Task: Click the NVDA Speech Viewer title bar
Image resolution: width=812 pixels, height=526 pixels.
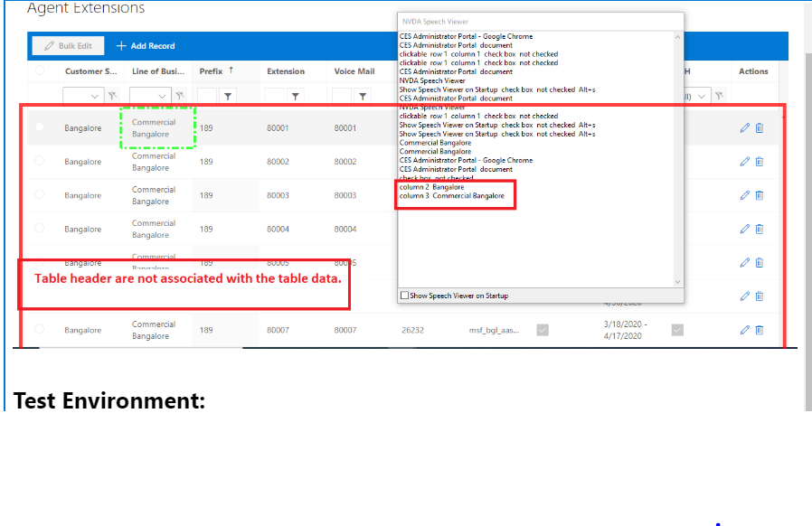Action: (x=541, y=21)
